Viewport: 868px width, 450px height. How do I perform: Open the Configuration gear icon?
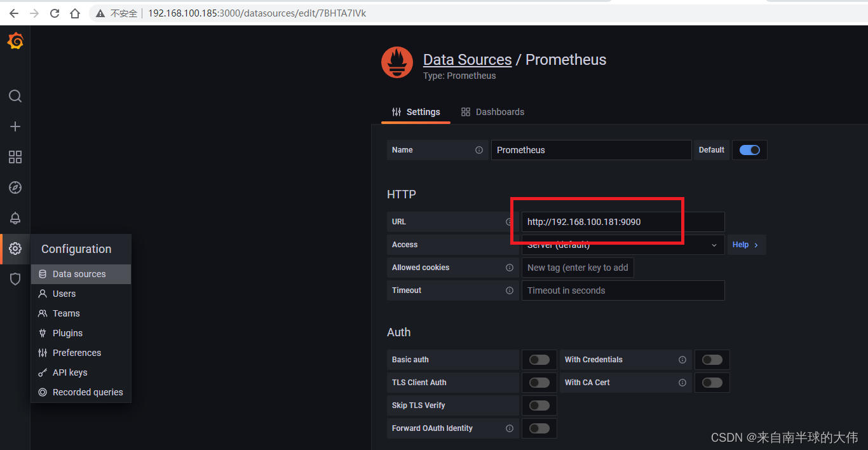pos(15,249)
